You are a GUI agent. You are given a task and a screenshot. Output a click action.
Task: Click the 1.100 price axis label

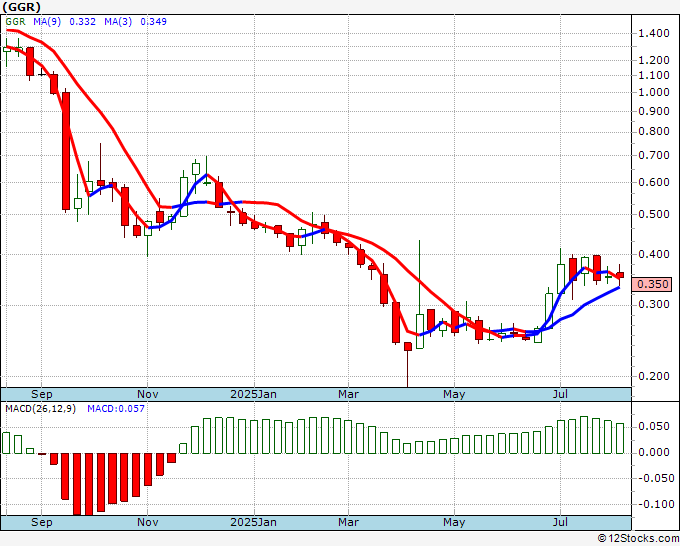pos(654,75)
